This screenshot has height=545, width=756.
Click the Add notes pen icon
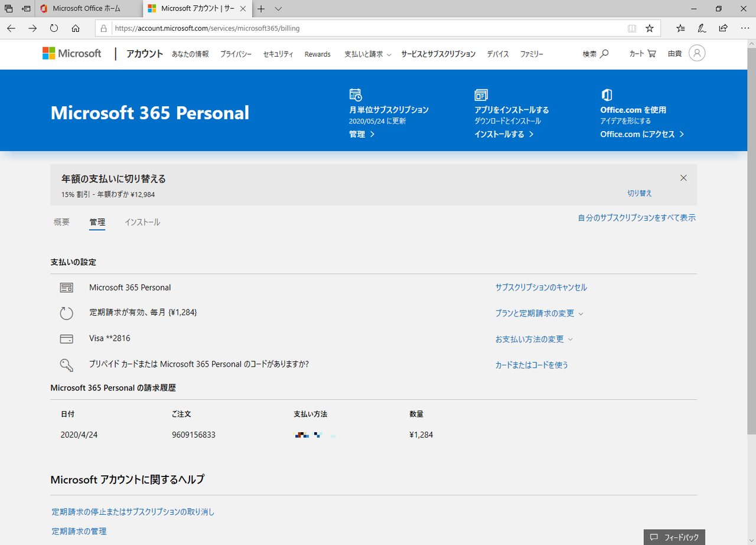pos(702,28)
